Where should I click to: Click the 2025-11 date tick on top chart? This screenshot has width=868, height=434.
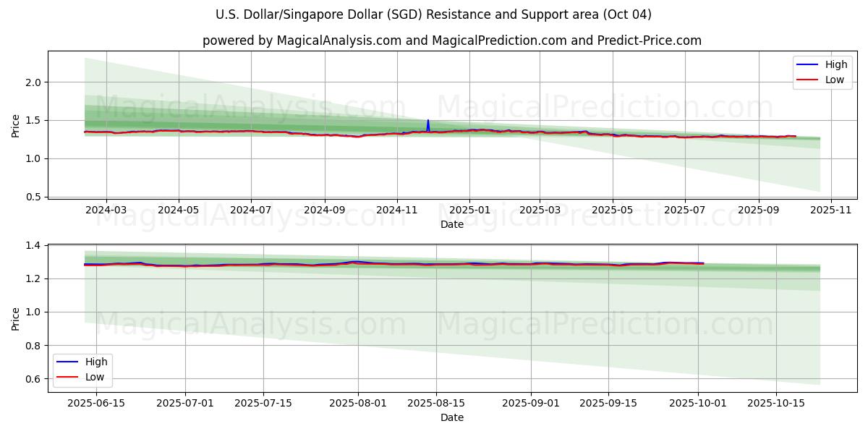[x=831, y=210]
